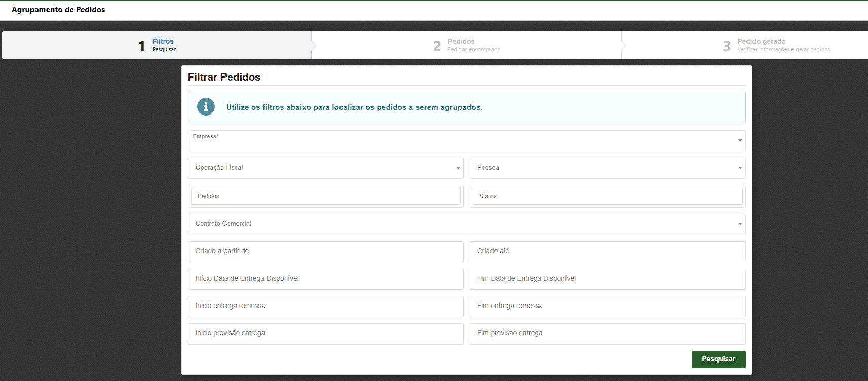Click Fim Data de Entrega Disponível field
Screen dimensions: 868x381
(607, 279)
